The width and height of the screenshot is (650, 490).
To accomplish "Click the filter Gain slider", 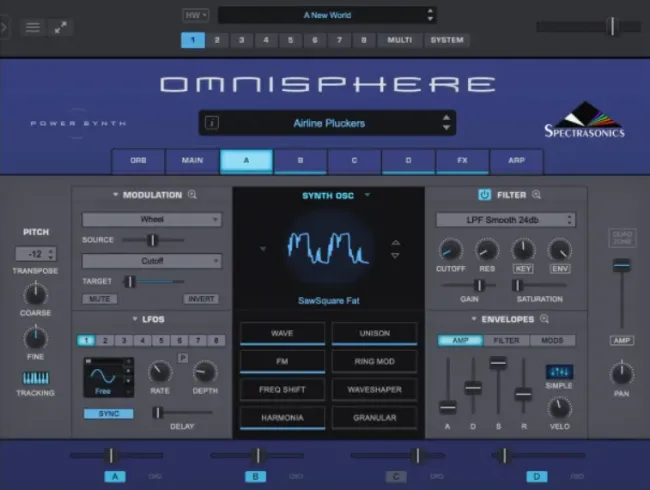I will pos(469,285).
